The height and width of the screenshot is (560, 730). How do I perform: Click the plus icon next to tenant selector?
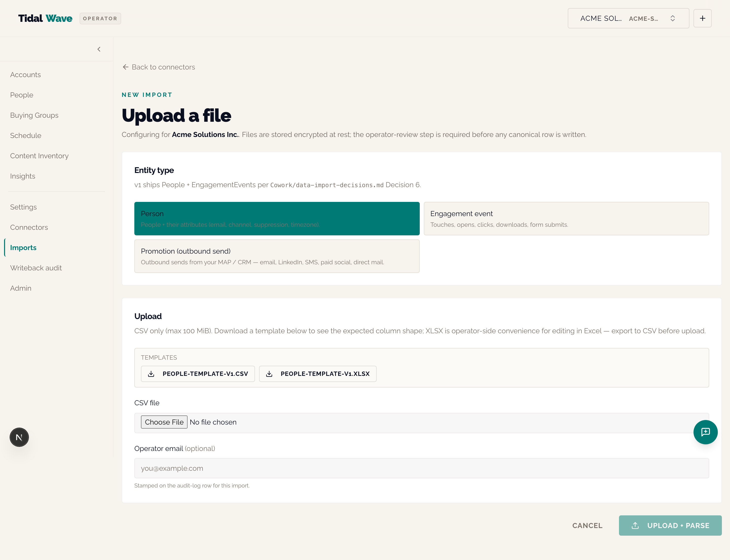(702, 18)
